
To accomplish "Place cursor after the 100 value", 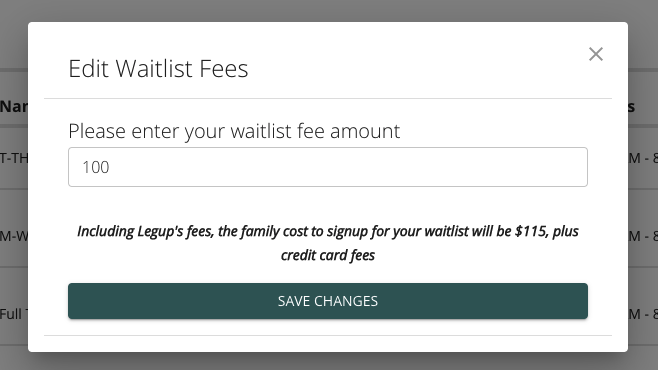I will click(110, 167).
